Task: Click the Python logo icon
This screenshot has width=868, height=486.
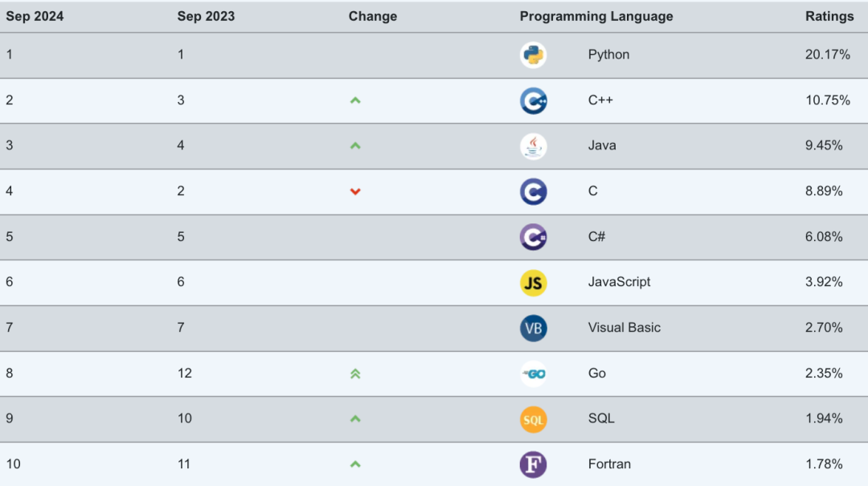Action: (x=533, y=55)
